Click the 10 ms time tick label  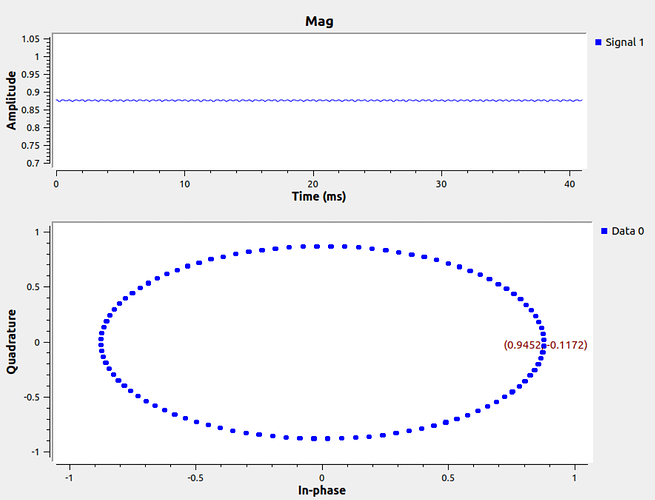(x=185, y=184)
